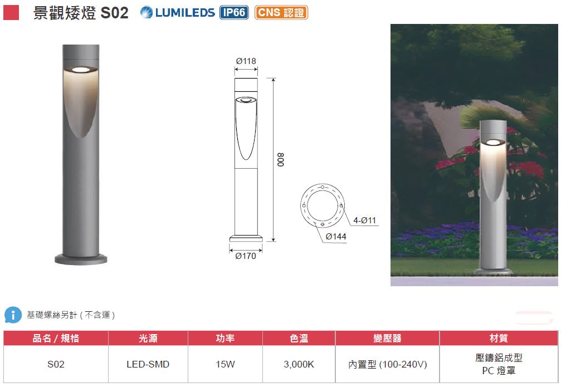Click the blue info icon
The height and width of the screenshot is (392, 571).
coord(13,315)
